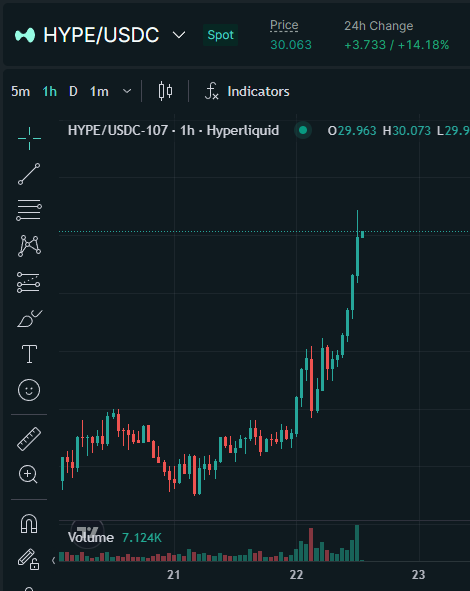Switch chart to D timeframe
Screen dimensions: 470x591
73,91
